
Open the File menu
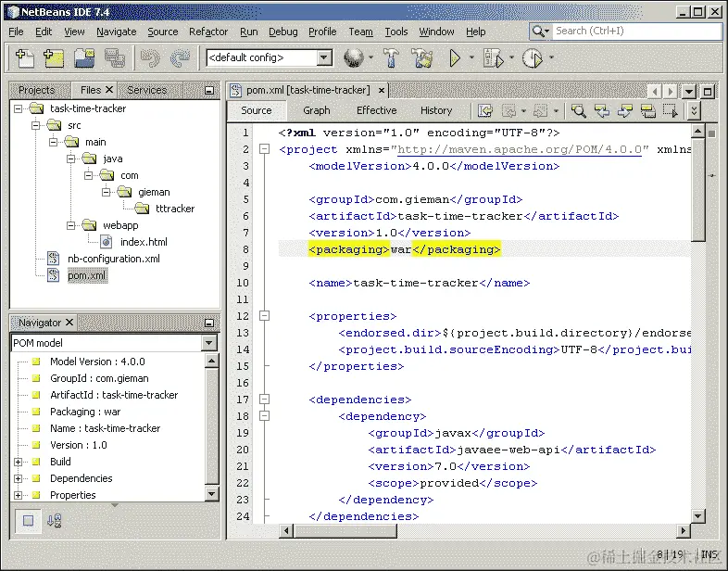click(x=16, y=32)
